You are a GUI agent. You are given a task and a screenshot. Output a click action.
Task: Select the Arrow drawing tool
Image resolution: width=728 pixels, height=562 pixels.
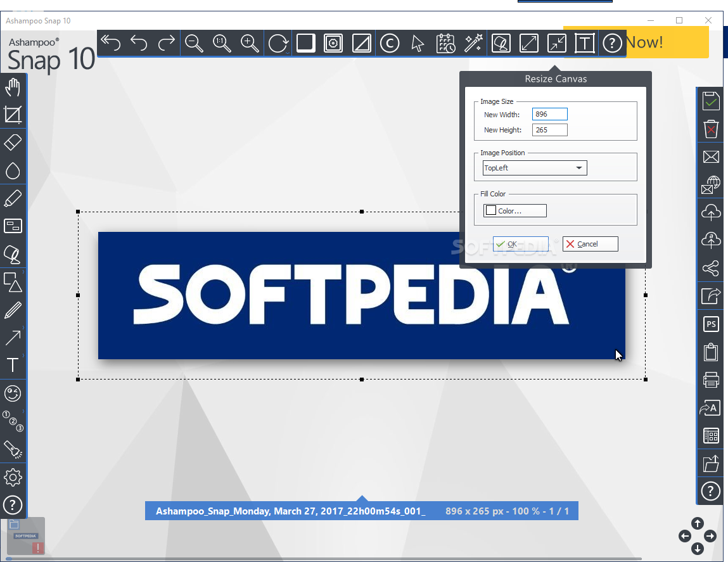pos(13,338)
